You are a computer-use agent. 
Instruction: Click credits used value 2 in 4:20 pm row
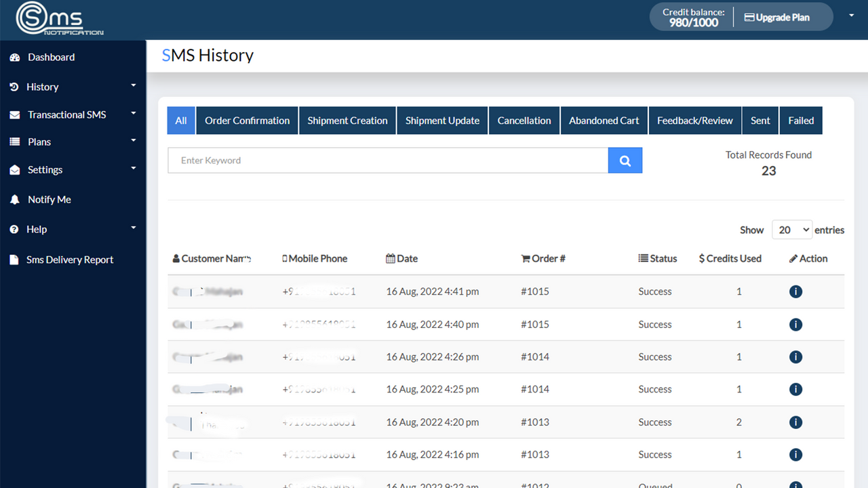point(739,422)
